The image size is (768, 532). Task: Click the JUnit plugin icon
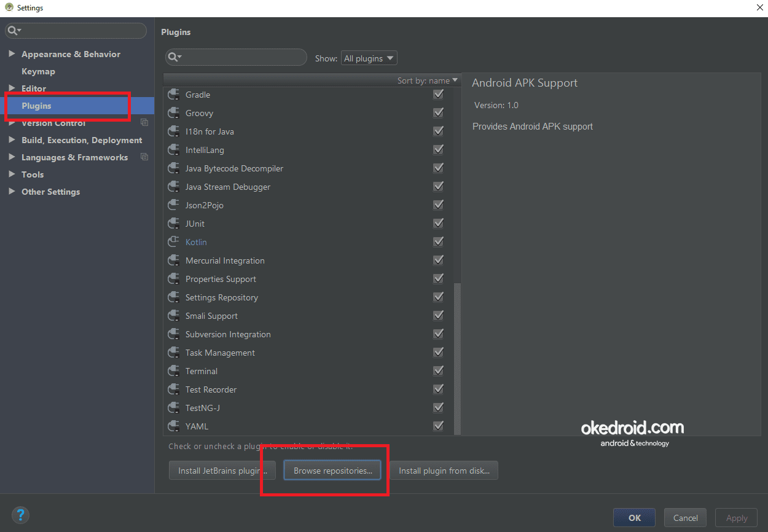174,223
